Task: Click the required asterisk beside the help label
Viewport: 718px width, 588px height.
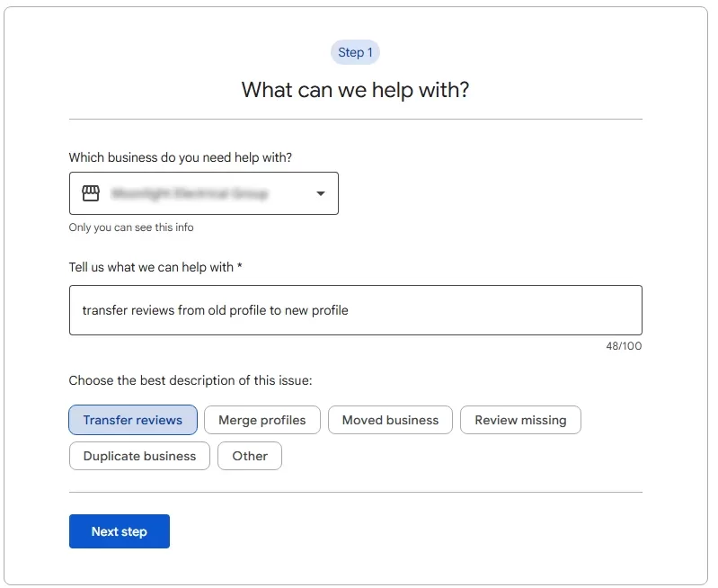Action: [x=239, y=267]
